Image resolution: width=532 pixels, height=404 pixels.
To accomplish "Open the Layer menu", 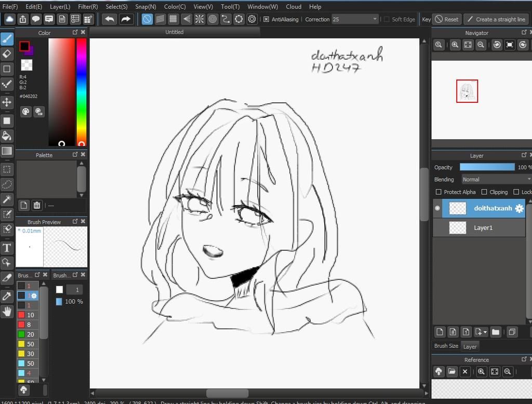I will click(x=60, y=6).
